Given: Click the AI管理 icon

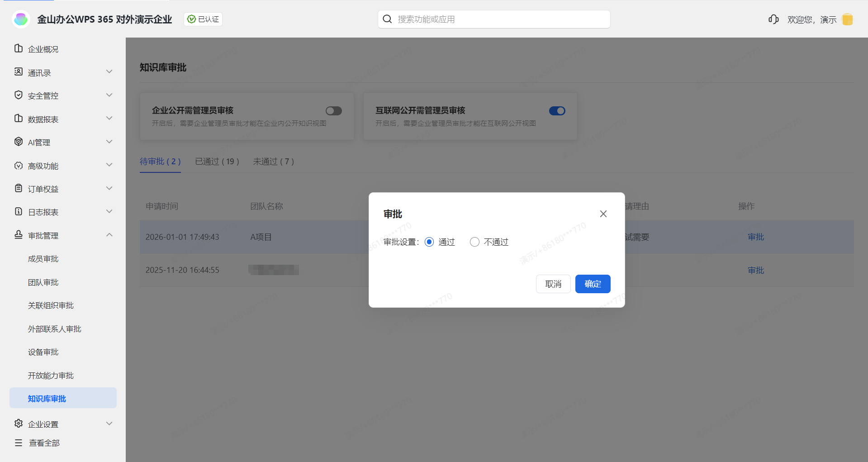Looking at the screenshot, I should [19, 142].
